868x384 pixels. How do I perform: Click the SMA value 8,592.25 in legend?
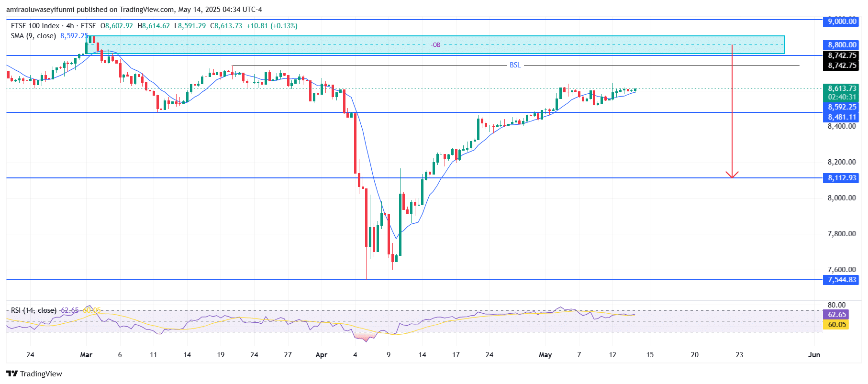[x=74, y=36]
